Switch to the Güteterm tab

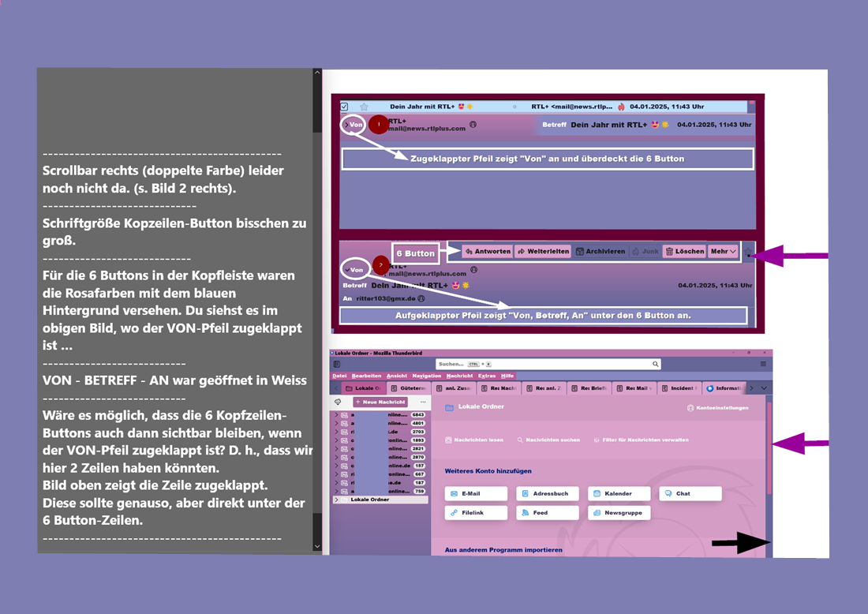click(x=409, y=388)
